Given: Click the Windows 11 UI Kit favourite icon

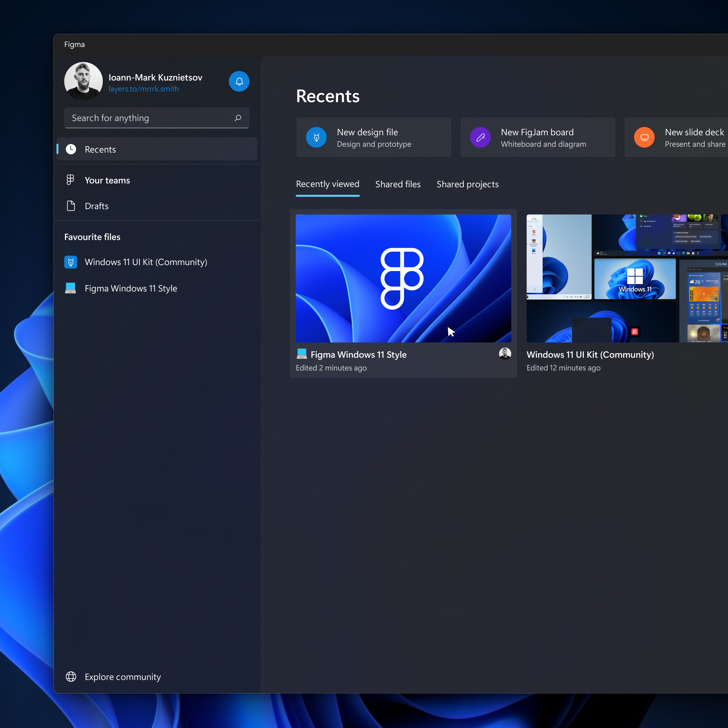Looking at the screenshot, I should [x=71, y=262].
